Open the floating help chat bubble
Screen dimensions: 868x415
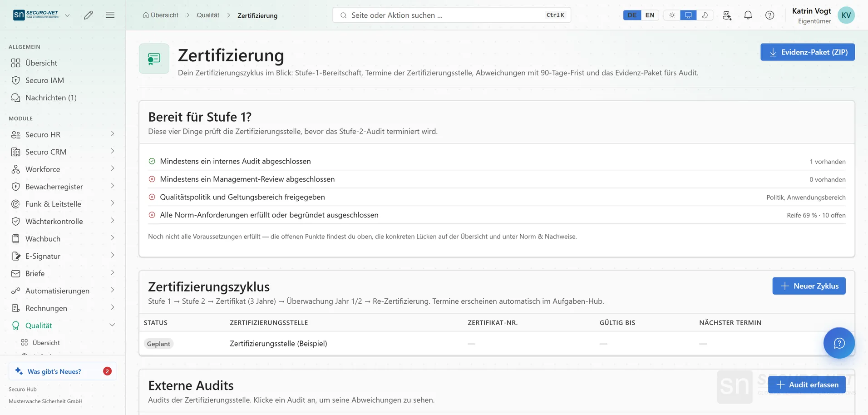click(x=839, y=343)
